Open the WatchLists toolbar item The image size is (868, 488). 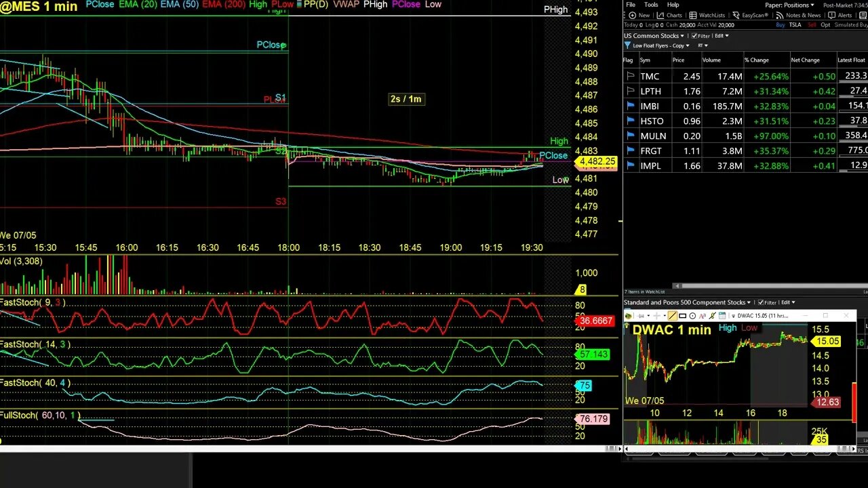pos(707,15)
